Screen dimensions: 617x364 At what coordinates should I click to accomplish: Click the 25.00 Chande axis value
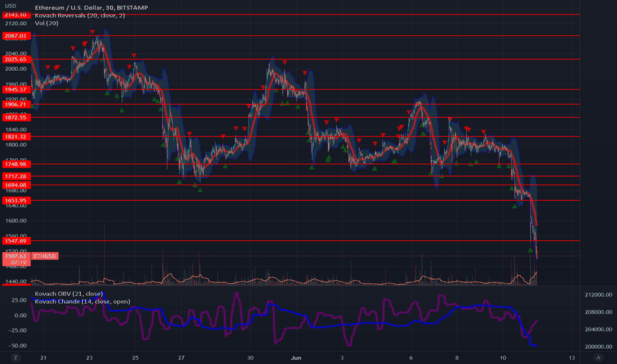click(19, 300)
